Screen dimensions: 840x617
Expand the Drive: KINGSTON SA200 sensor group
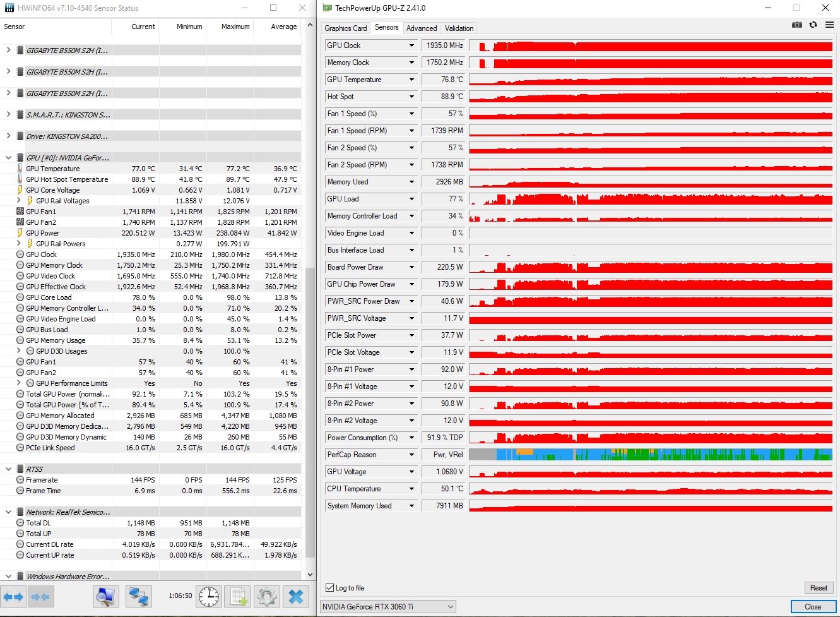click(8, 136)
